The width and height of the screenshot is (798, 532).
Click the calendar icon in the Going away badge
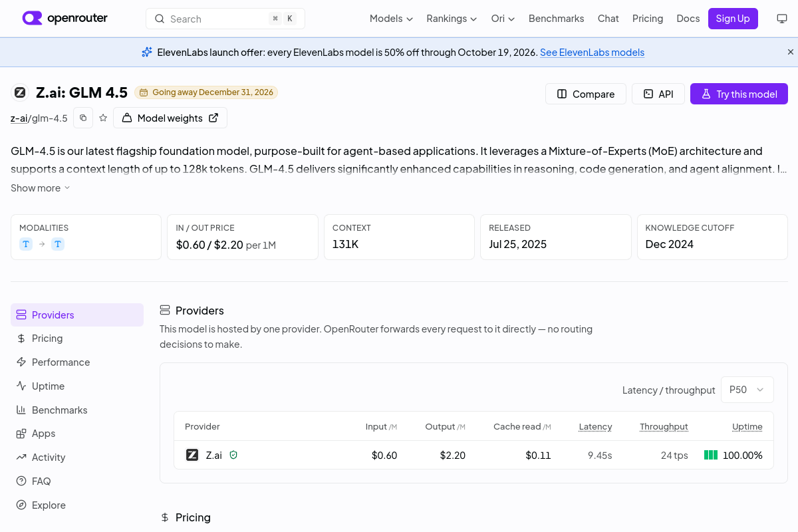pyautogui.click(x=144, y=92)
